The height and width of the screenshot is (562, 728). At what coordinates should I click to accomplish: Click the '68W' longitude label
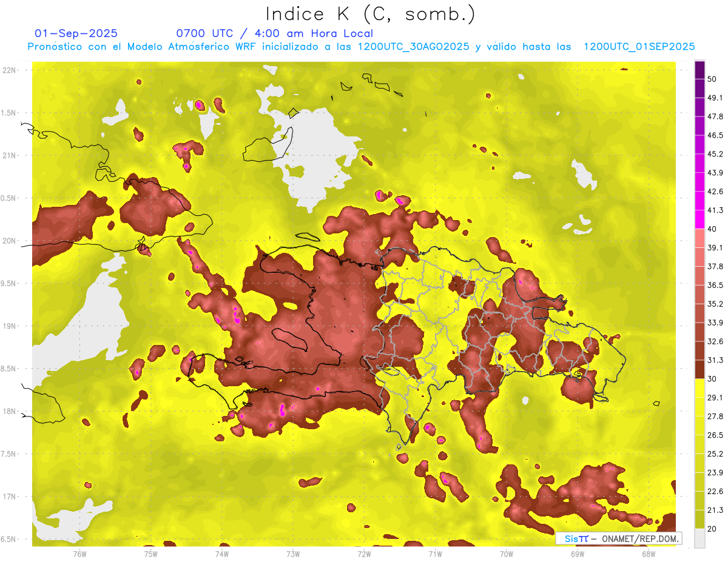[648, 554]
